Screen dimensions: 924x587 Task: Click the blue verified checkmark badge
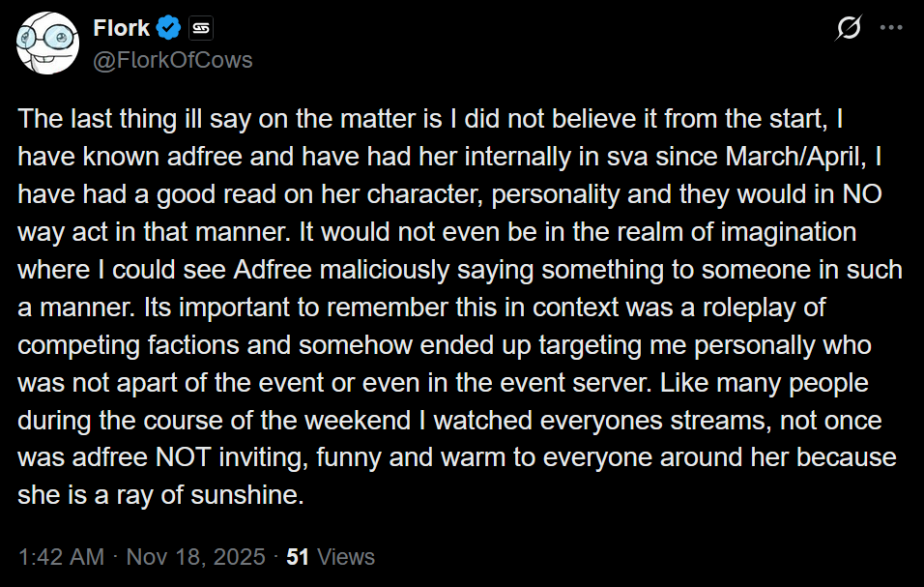[169, 28]
